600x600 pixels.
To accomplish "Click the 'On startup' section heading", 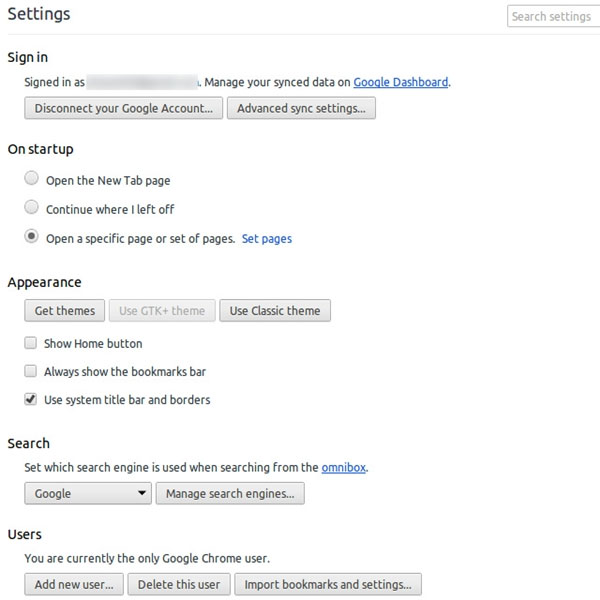I will pyautogui.click(x=41, y=149).
